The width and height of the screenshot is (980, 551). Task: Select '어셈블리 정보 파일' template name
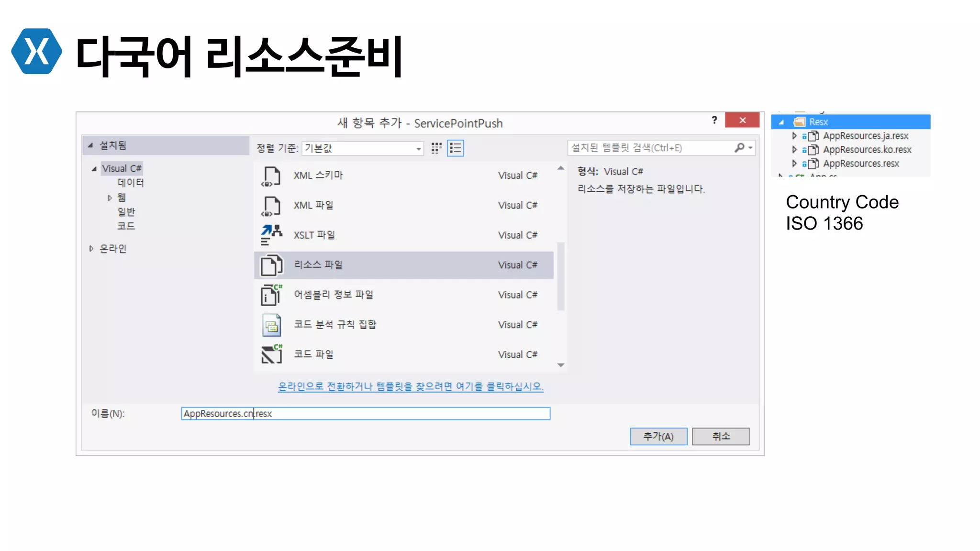[x=334, y=295]
